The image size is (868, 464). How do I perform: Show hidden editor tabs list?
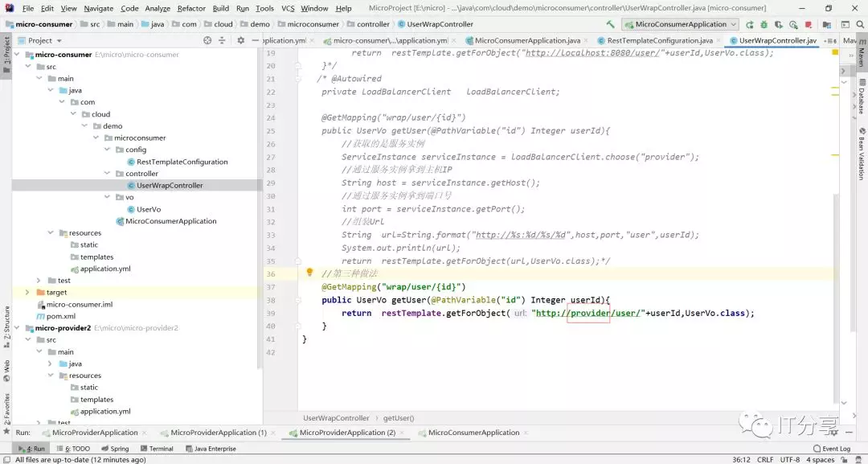(829, 40)
